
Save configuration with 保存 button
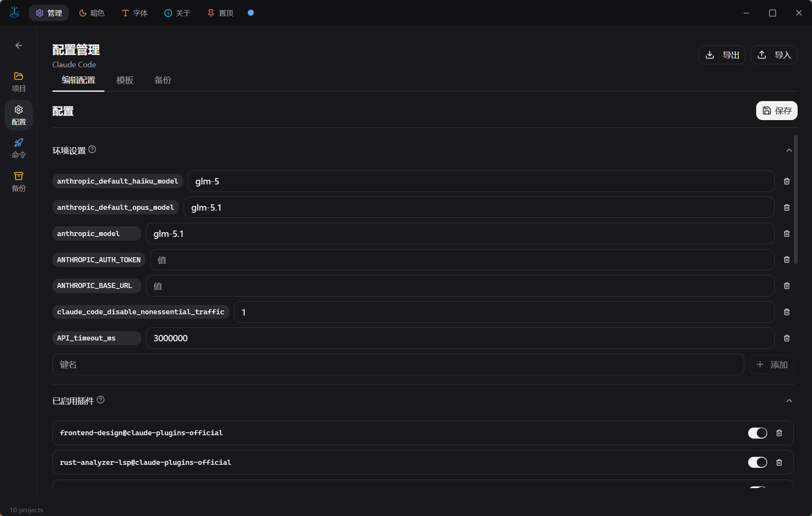(x=777, y=111)
